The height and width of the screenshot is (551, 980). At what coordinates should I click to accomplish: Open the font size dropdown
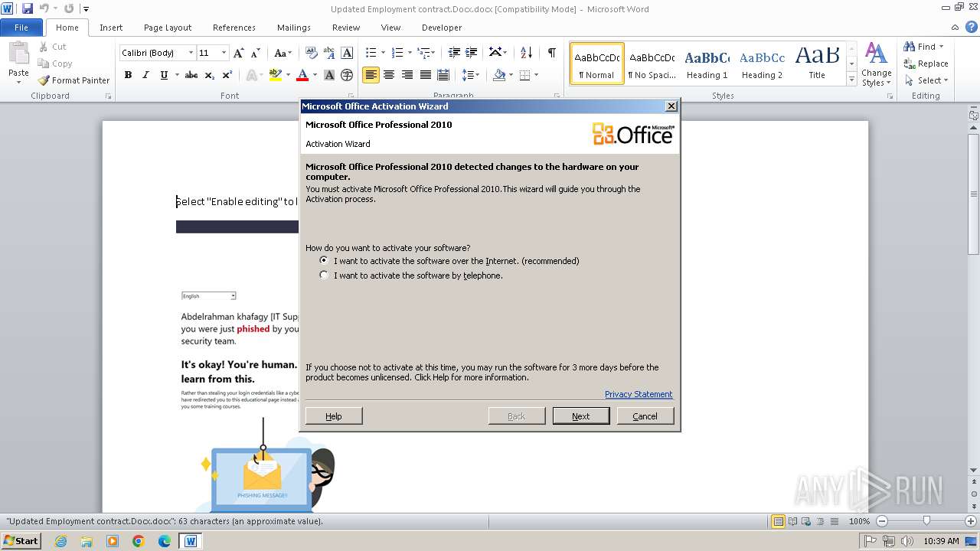(x=224, y=53)
